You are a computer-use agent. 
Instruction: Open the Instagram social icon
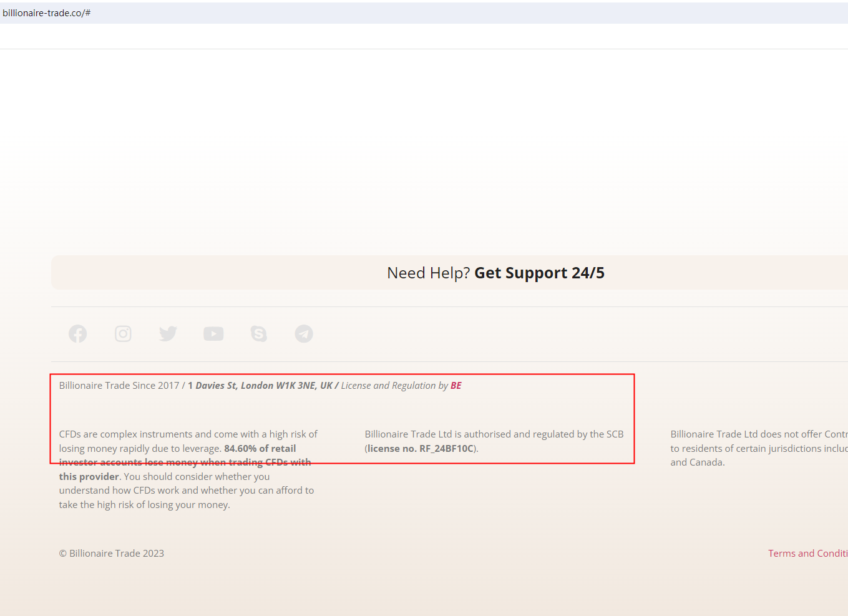pos(123,334)
